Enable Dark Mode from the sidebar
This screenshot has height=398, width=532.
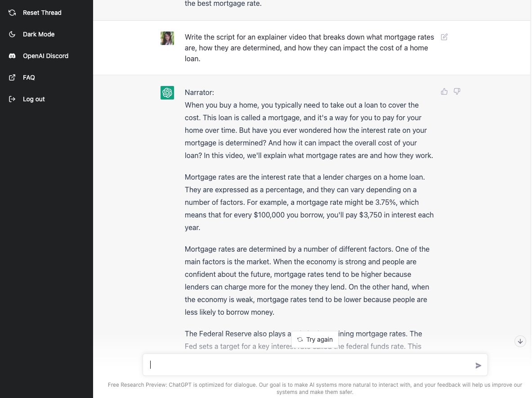[38, 34]
